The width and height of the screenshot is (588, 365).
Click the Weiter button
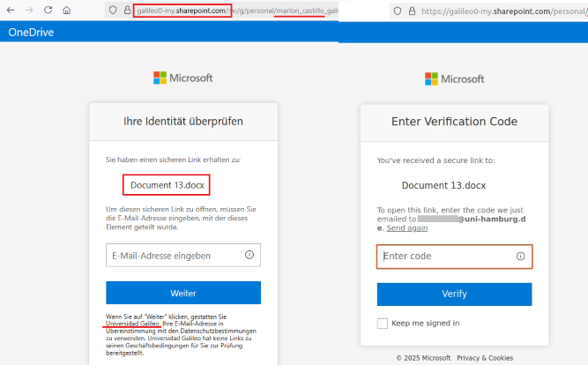tap(183, 293)
